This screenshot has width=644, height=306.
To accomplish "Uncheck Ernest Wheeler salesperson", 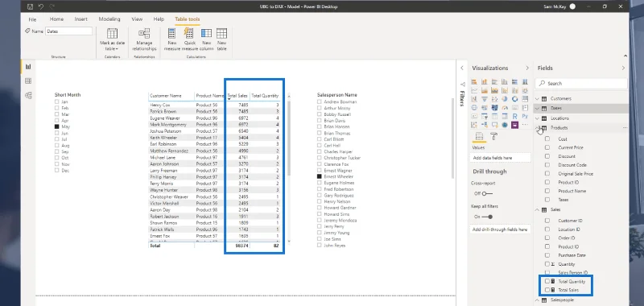I will (x=320, y=176).
